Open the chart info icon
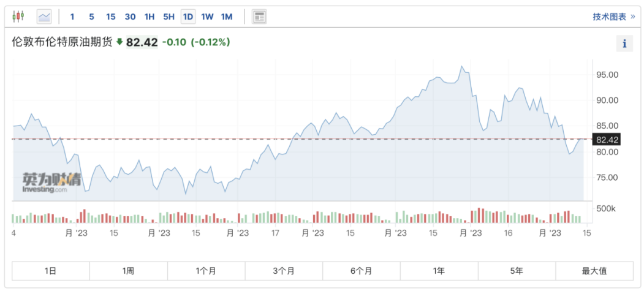Screen dimensions: 644x291 [624, 43]
